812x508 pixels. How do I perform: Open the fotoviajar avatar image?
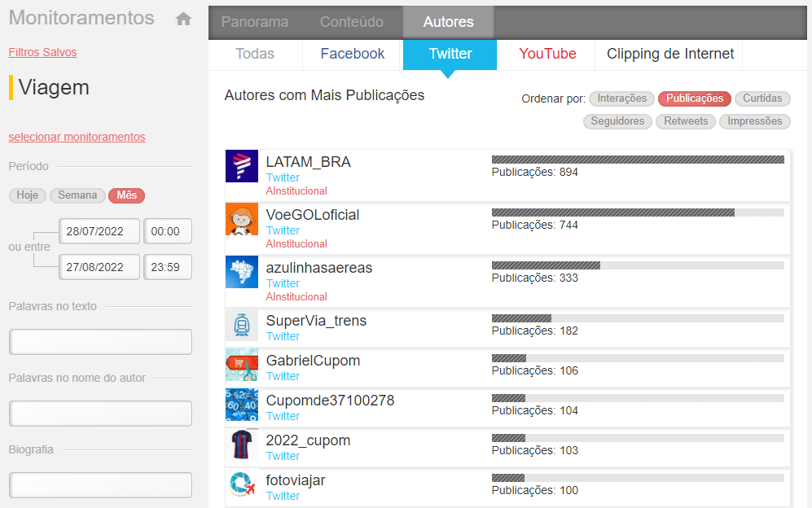[242, 484]
